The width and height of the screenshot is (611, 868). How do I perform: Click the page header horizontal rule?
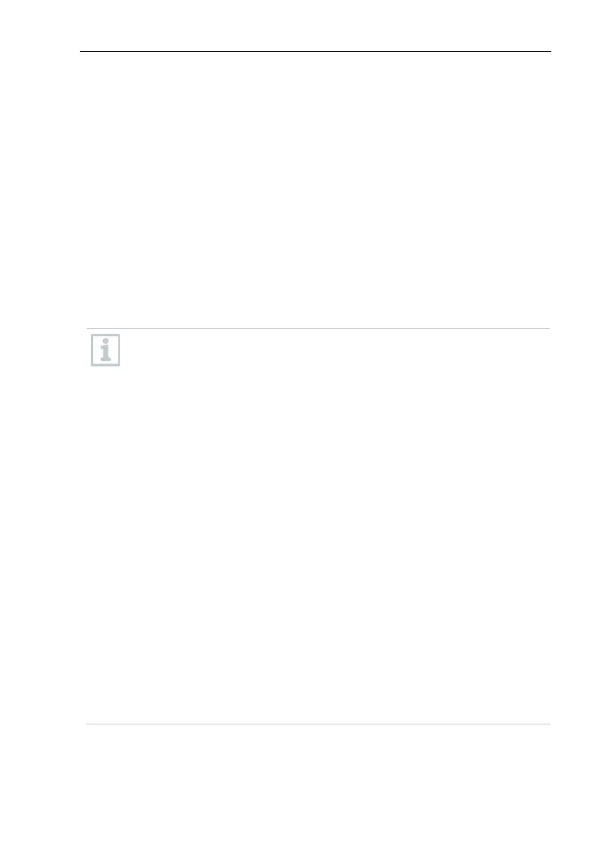tap(316, 52)
